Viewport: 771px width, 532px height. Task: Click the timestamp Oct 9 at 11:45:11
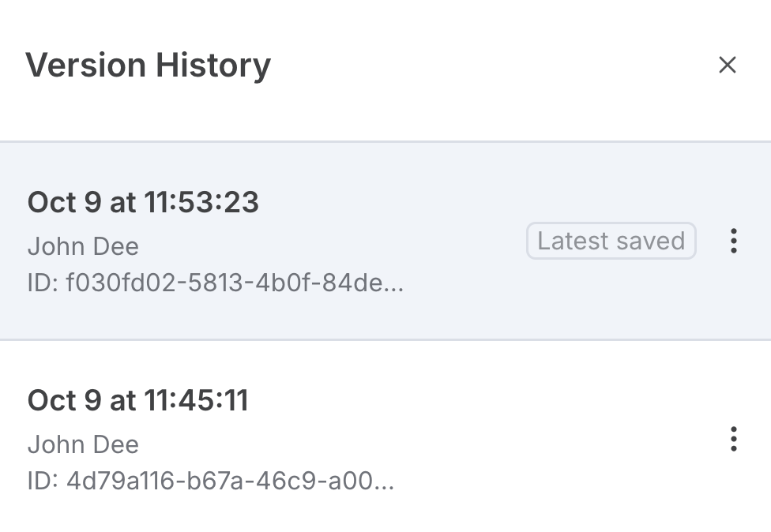(137, 400)
